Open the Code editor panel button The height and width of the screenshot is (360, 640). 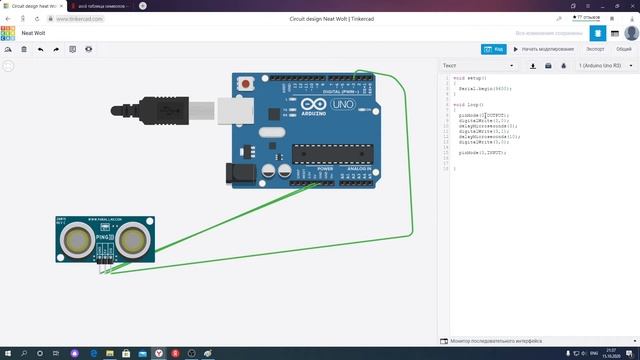click(x=493, y=49)
